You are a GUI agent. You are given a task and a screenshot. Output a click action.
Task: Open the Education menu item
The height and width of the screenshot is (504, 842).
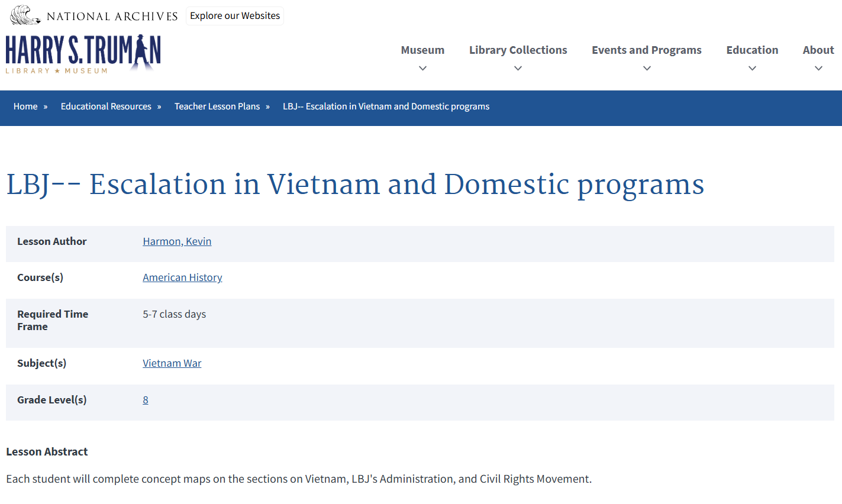(752, 50)
